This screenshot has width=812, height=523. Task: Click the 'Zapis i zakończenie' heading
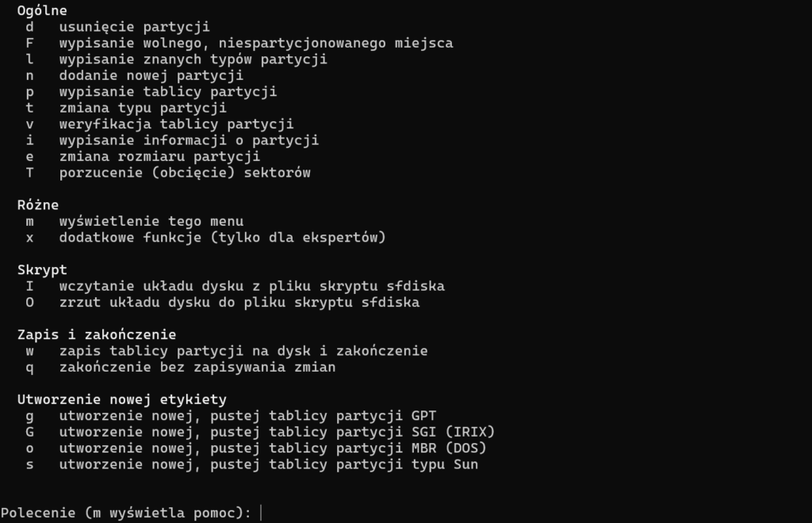tap(97, 334)
